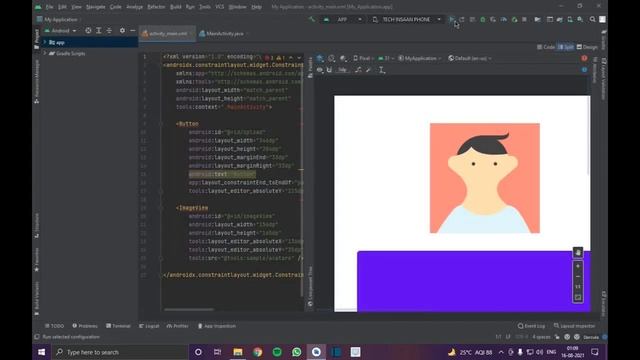Toggle the Autoconnect magnet icon

pos(329,70)
